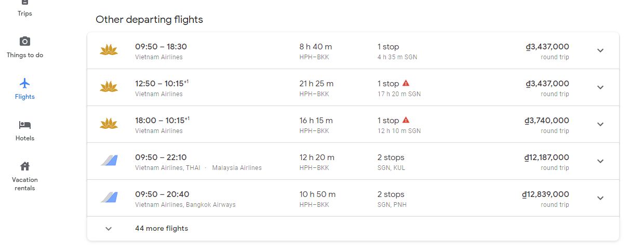Show 44 more flights
The image size is (644, 250).
point(162,229)
